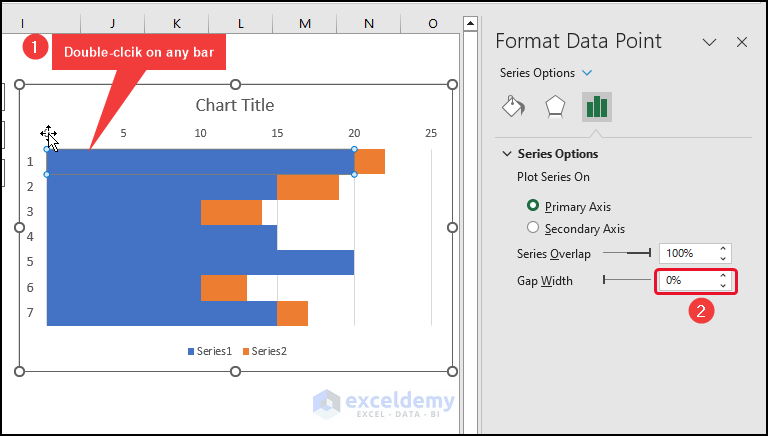768x436 pixels.
Task: Click the Chart Title text
Action: [x=235, y=105]
